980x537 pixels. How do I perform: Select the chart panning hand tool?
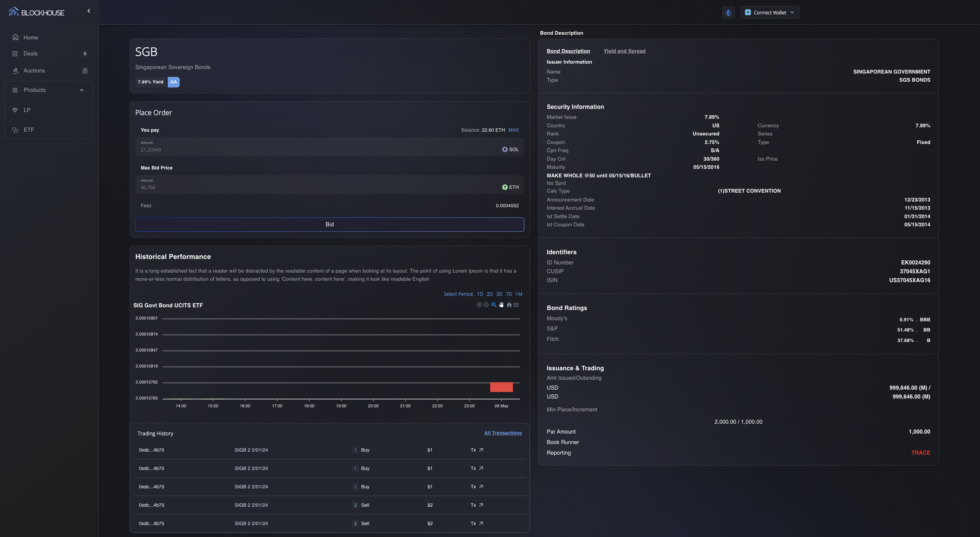(x=501, y=305)
